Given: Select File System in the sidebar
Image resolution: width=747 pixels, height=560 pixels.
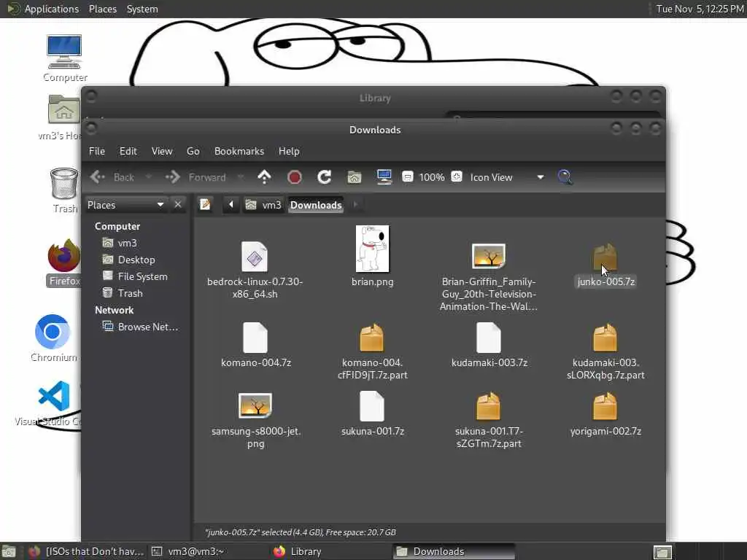Looking at the screenshot, I should [x=135, y=276].
